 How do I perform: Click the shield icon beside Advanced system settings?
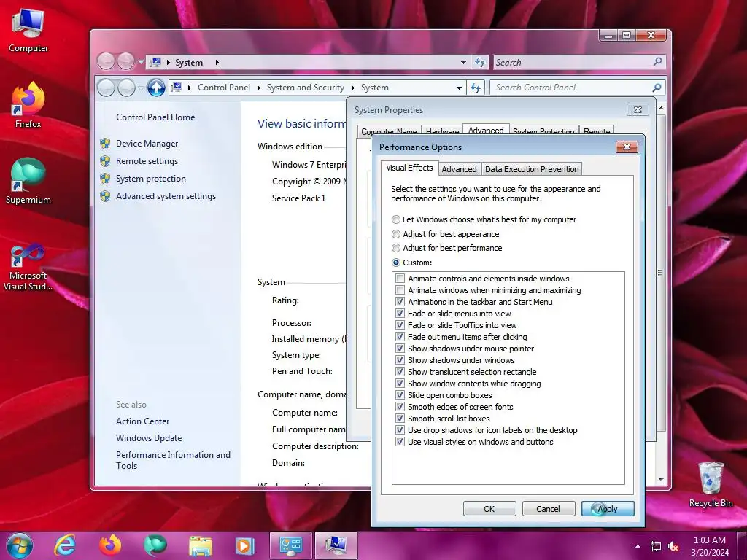pyautogui.click(x=105, y=196)
